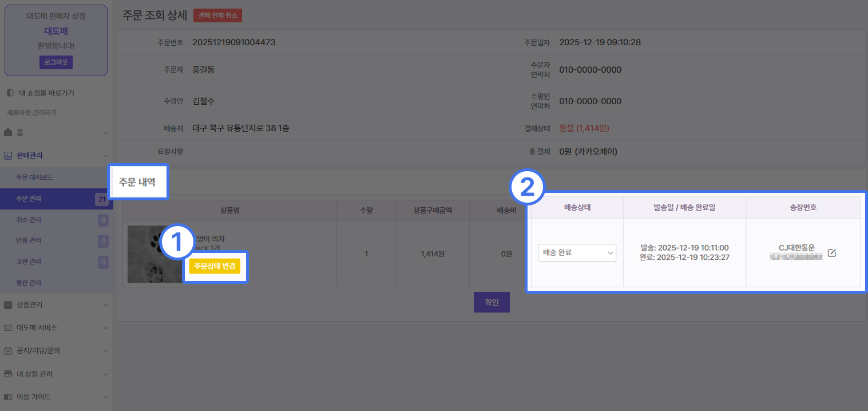Click the home icon in sidebar
Image resolution: width=868 pixels, height=411 pixels.
pos(8,132)
